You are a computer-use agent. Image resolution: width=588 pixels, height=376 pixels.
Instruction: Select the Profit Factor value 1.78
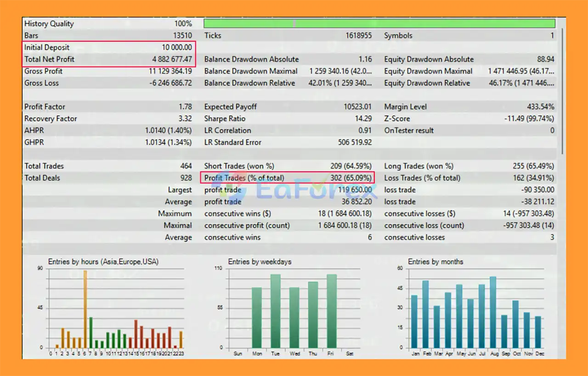tap(185, 107)
